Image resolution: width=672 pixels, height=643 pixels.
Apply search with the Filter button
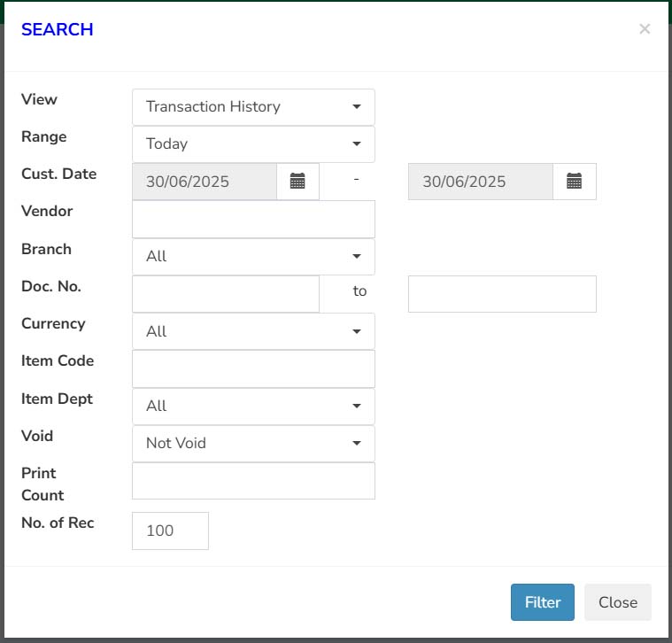click(542, 602)
